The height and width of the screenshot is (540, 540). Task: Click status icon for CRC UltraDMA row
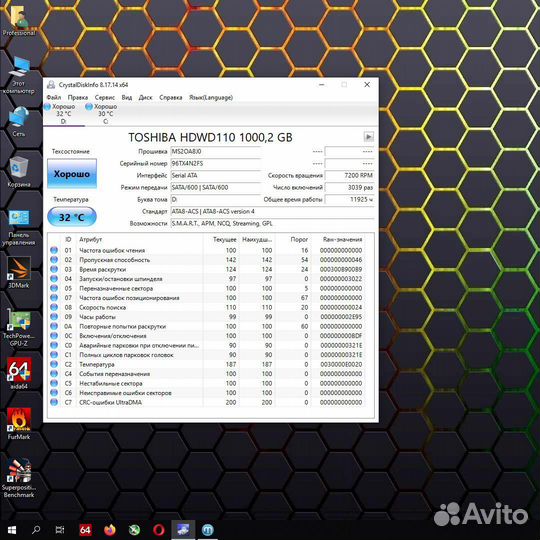pyautogui.click(x=54, y=402)
